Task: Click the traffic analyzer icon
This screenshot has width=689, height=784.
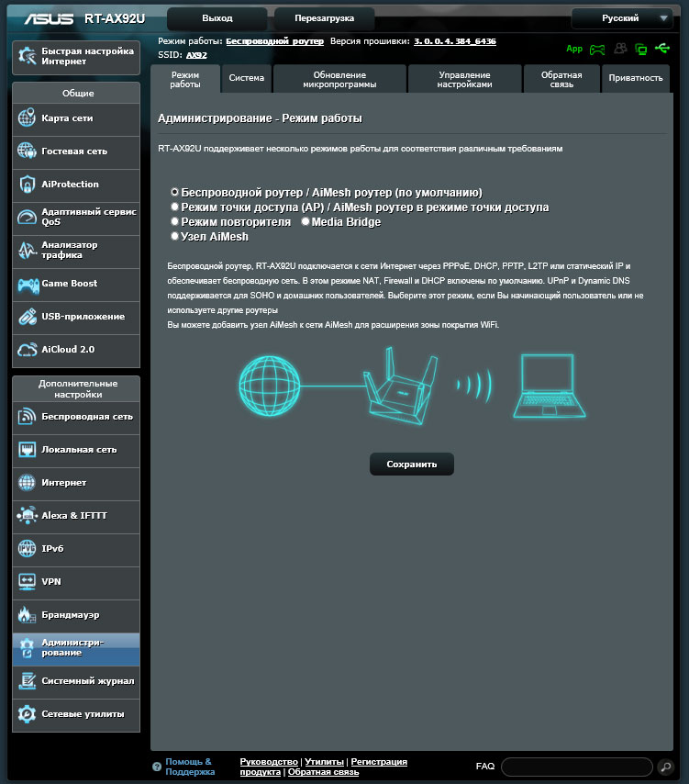Action: pyautogui.click(x=27, y=250)
